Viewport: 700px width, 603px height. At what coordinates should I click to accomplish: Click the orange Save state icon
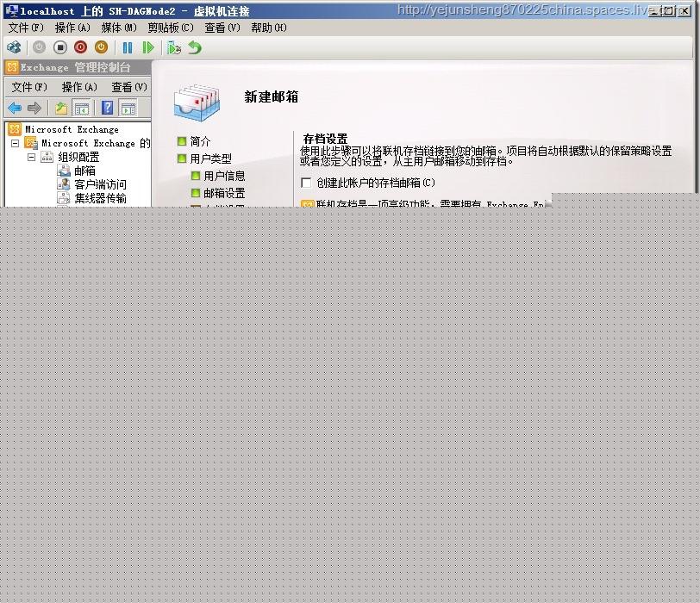(x=102, y=47)
